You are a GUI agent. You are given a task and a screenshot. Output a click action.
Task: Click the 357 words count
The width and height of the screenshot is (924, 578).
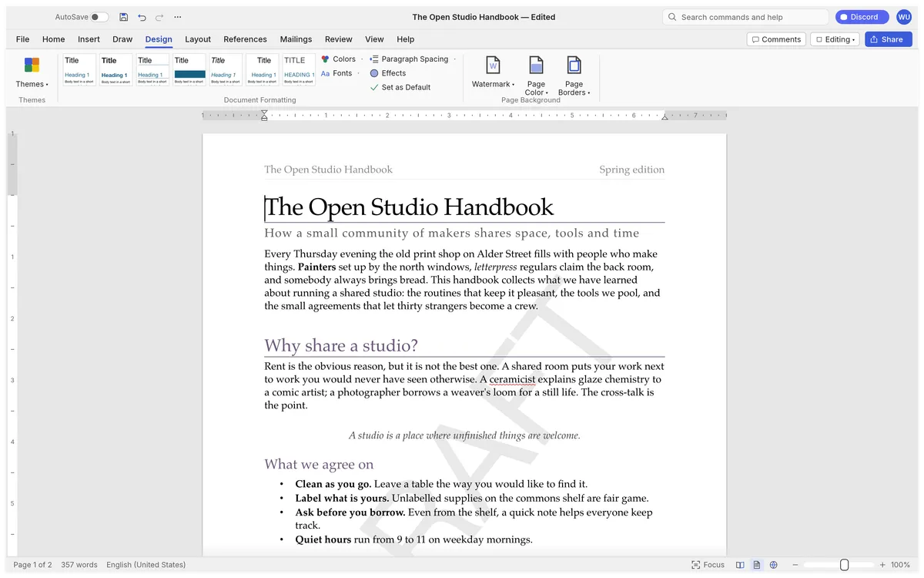[x=79, y=565]
